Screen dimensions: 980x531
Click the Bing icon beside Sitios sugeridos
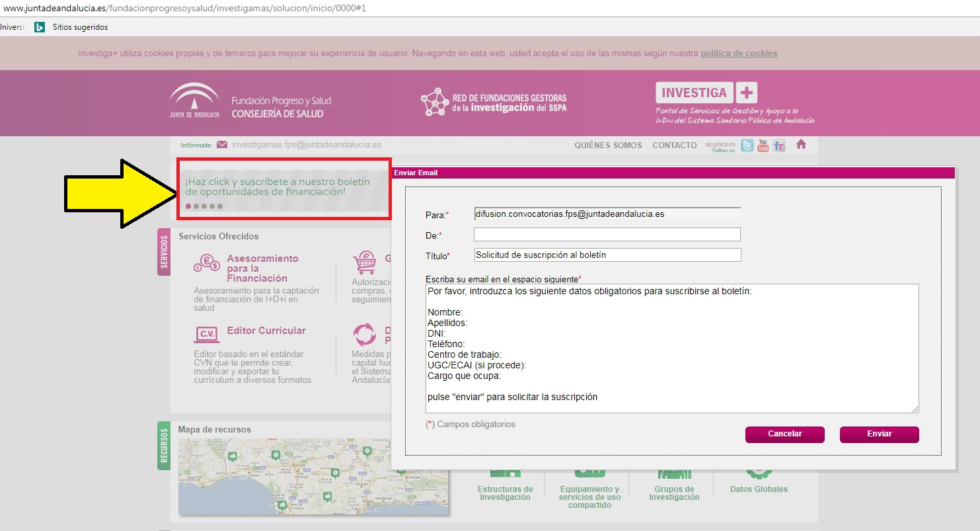tap(40, 27)
